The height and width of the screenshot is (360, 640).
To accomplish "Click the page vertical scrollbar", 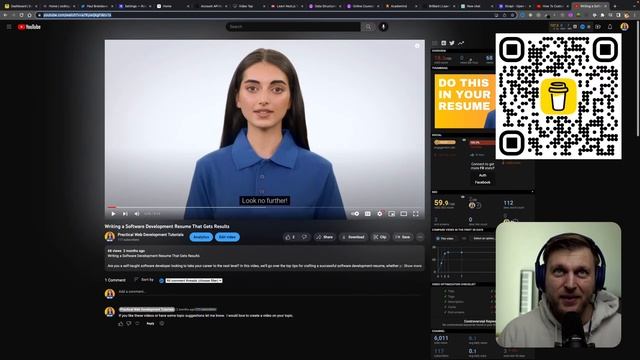I will tap(638, 78).
